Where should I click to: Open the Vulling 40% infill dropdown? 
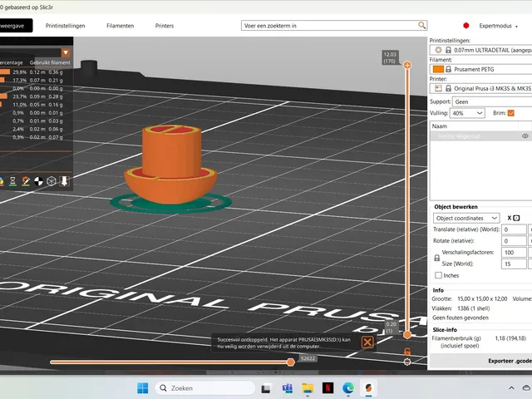[467, 113]
